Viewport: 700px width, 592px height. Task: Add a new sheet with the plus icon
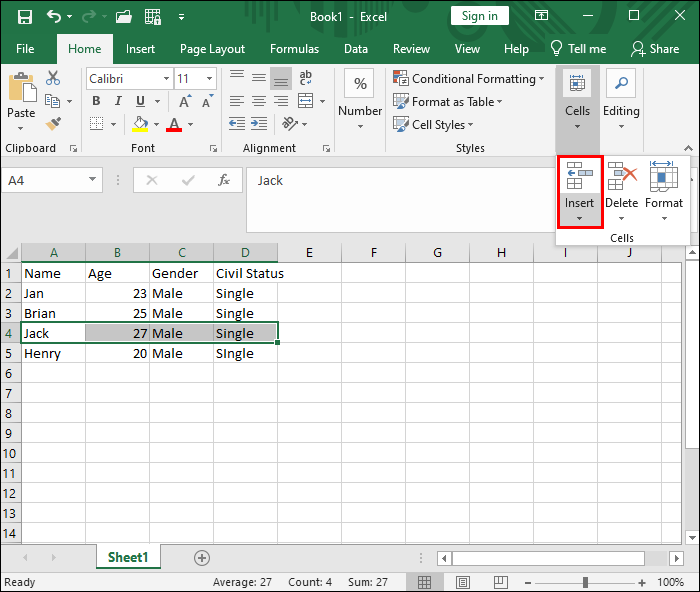point(202,558)
